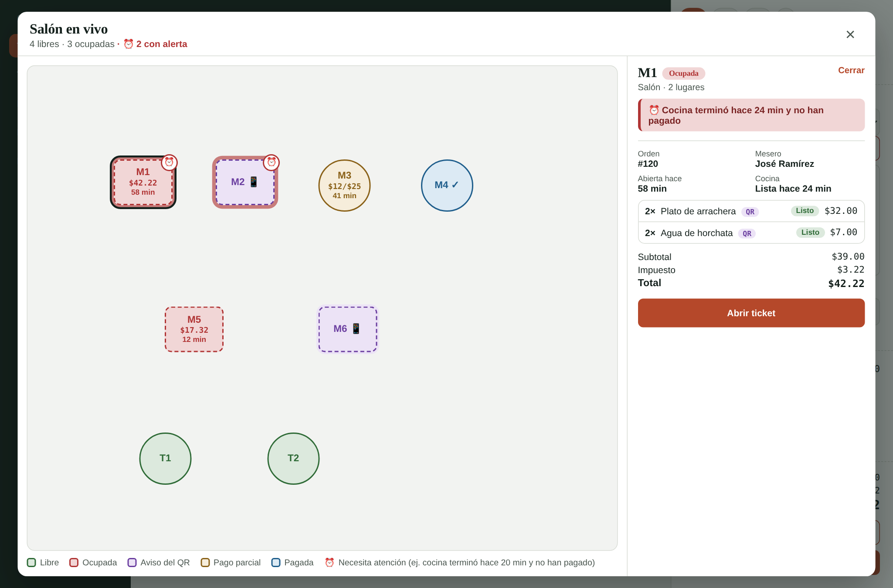Click 'Lista hace 24 min' kitchen status

click(x=793, y=189)
